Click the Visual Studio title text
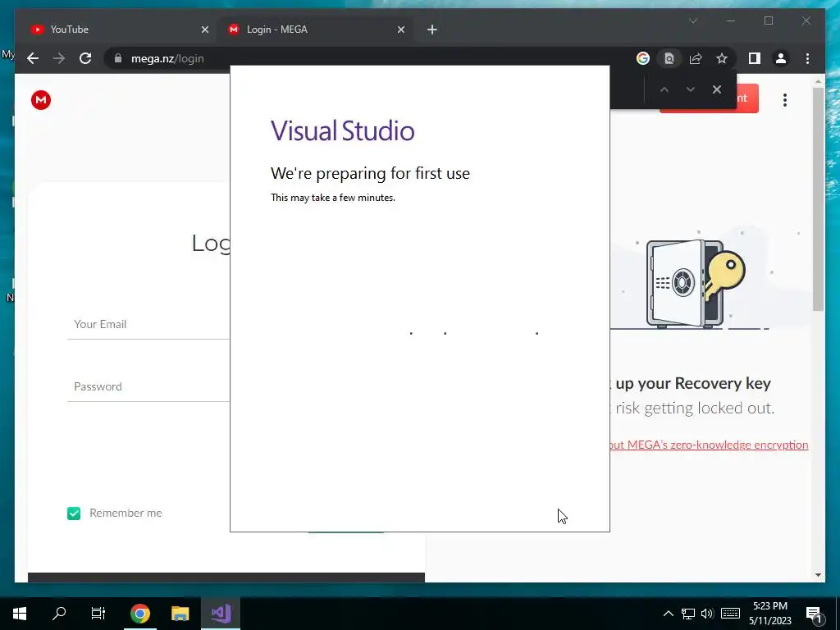840x630 pixels. point(342,130)
